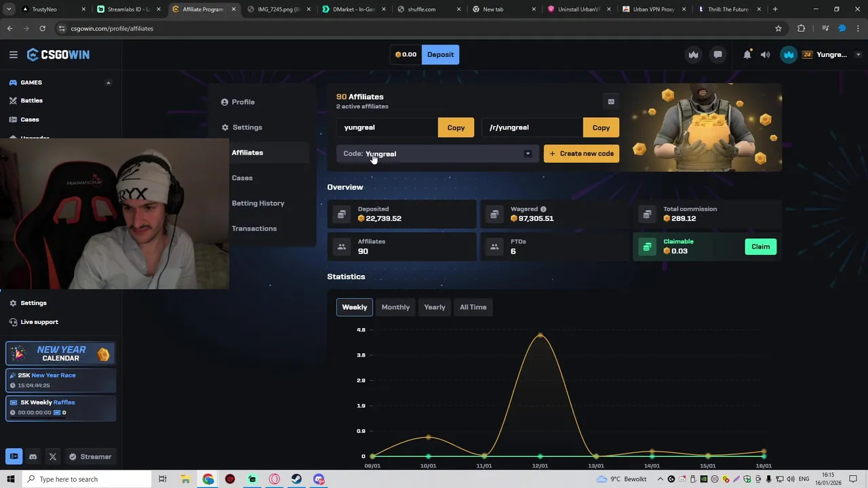The image size is (868, 488).
Task: Open the Code: Yungreal dropdown
Action: coord(437,154)
